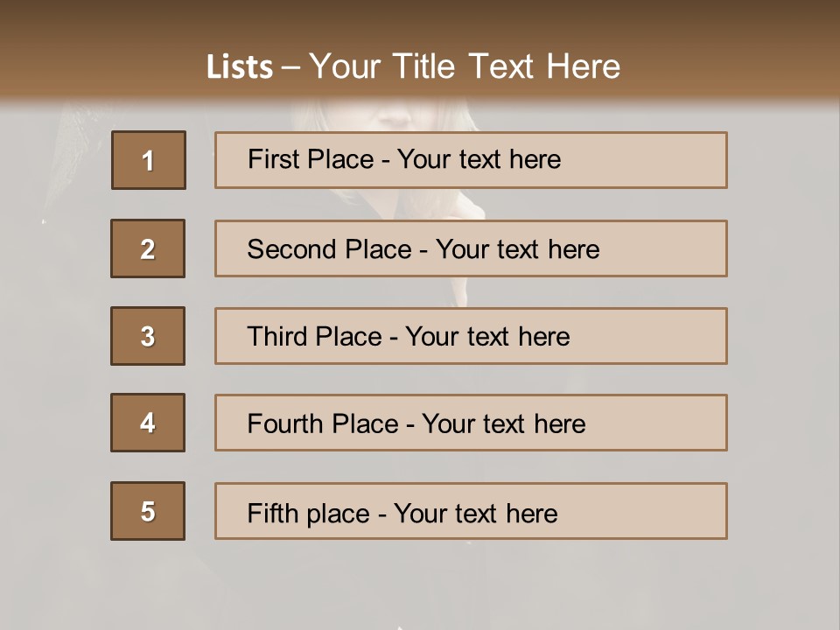The height and width of the screenshot is (630, 840).
Task: Select the brown number 1 box
Action: (x=149, y=160)
